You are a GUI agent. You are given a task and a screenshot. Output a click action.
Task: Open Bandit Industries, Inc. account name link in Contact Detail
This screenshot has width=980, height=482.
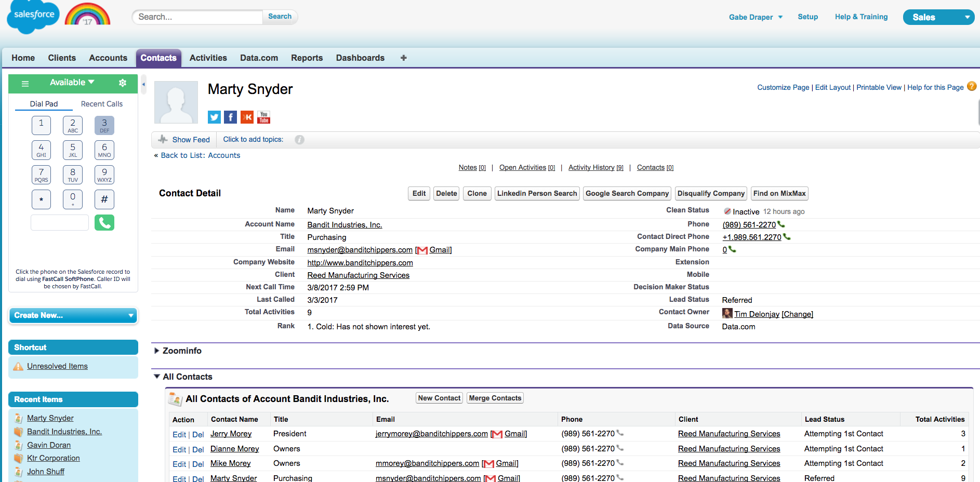coord(345,225)
